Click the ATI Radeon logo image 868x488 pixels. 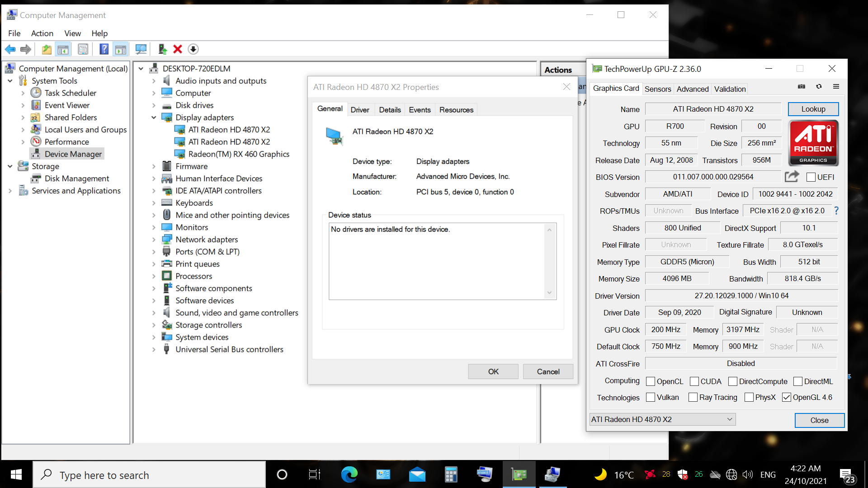coord(813,143)
